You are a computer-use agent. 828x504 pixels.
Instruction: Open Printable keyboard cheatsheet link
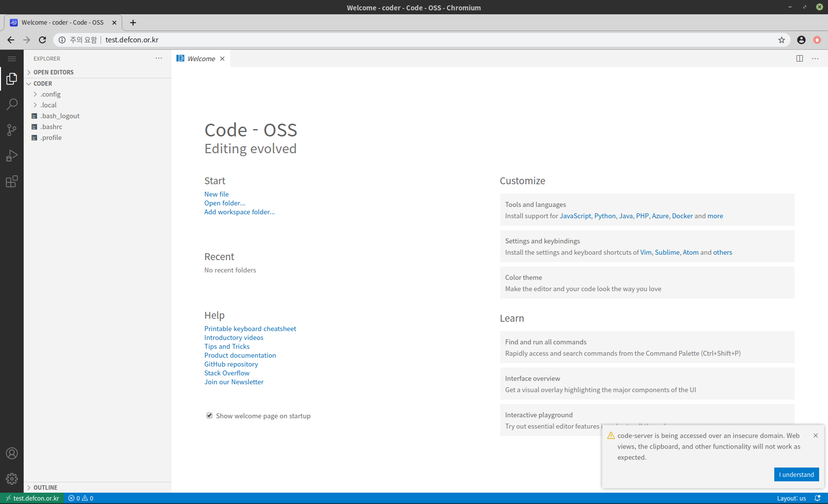250,329
